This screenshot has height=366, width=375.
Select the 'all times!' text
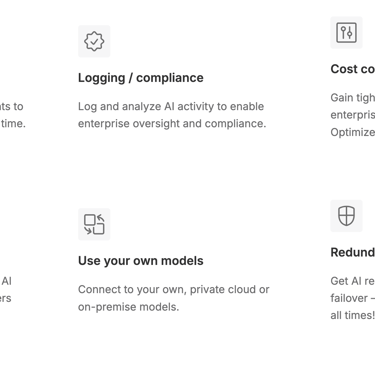point(353,315)
